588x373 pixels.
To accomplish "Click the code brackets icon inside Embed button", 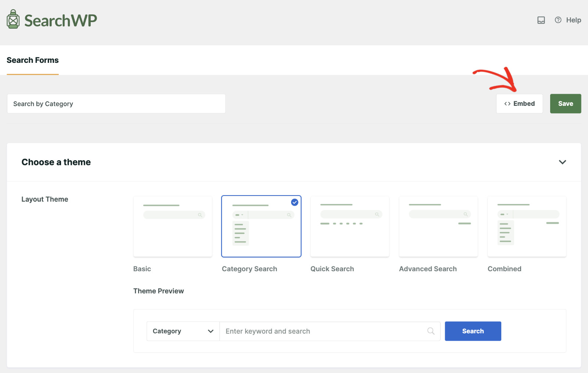I will (x=508, y=104).
